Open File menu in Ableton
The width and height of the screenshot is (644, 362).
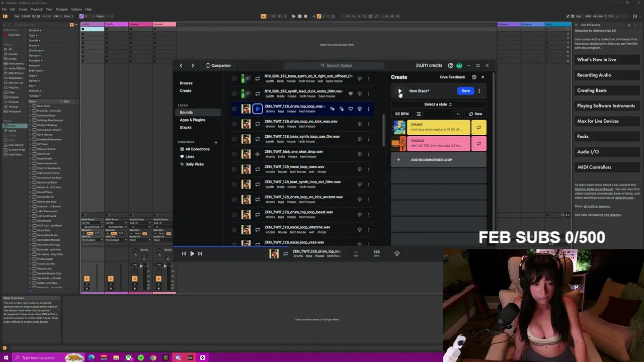5,9
